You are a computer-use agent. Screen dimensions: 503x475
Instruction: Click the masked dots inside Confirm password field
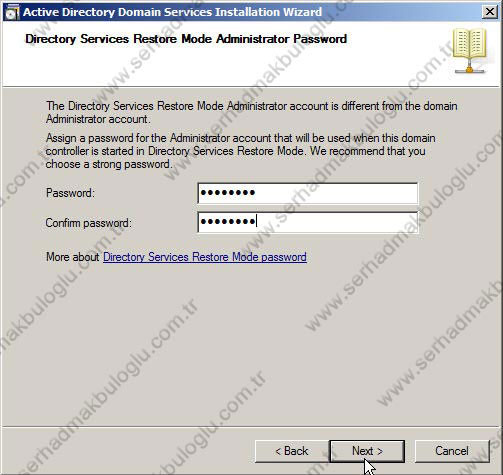[228, 222]
